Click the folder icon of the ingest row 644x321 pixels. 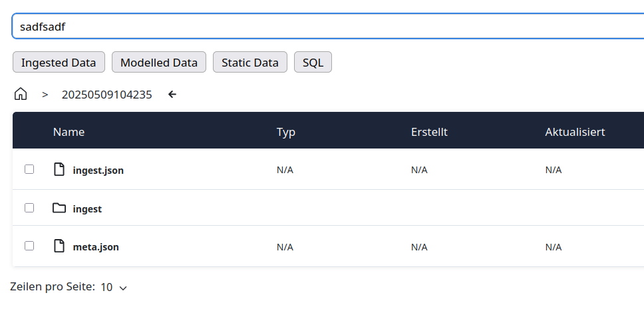(x=59, y=208)
